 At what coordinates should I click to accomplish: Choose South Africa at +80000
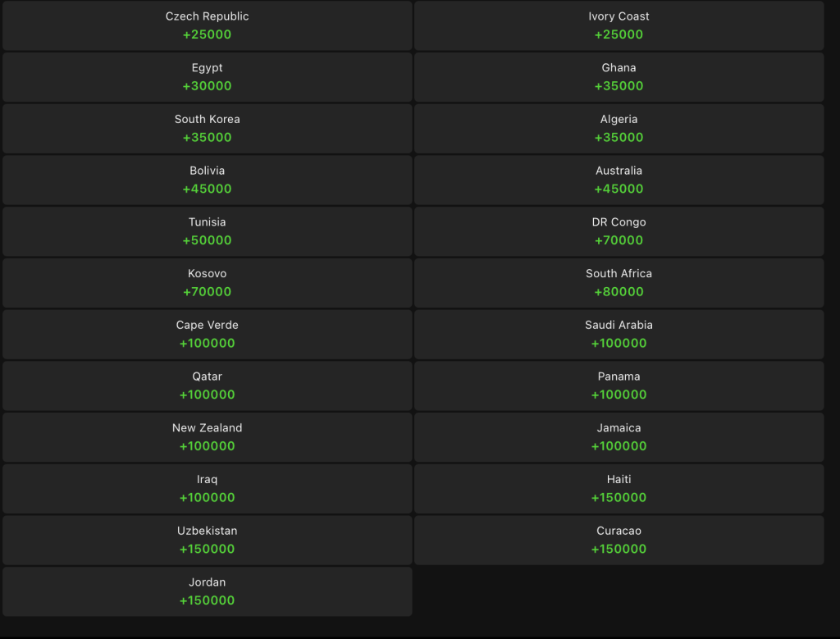[x=619, y=283]
